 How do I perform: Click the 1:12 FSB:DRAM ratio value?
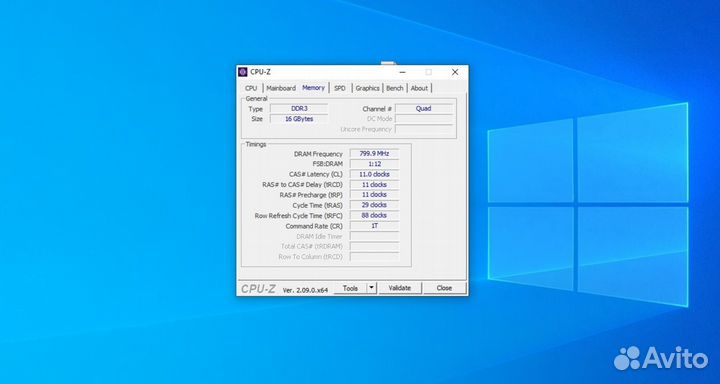(374, 164)
